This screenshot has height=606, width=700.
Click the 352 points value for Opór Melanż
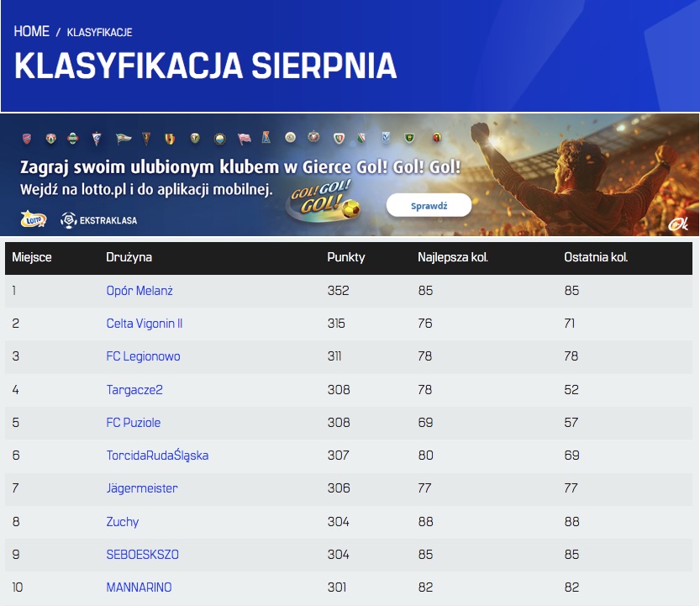[338, 291]
